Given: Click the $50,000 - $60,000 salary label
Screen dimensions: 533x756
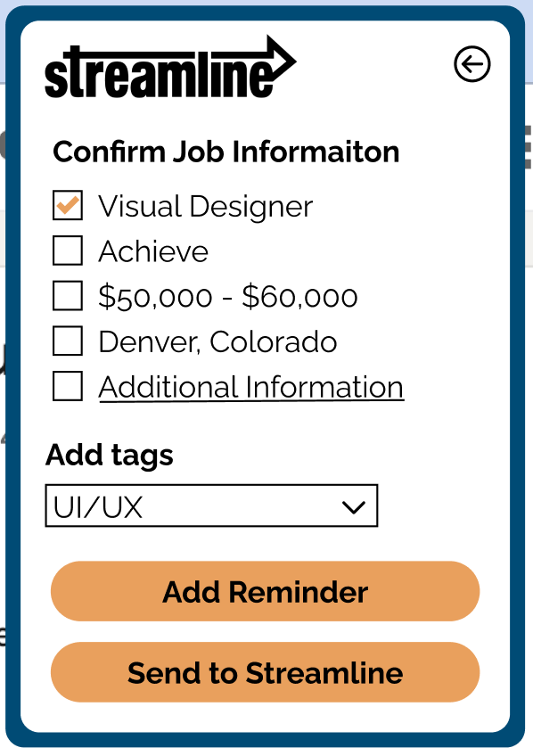Looking at the screenshot, I should [228, 297].
